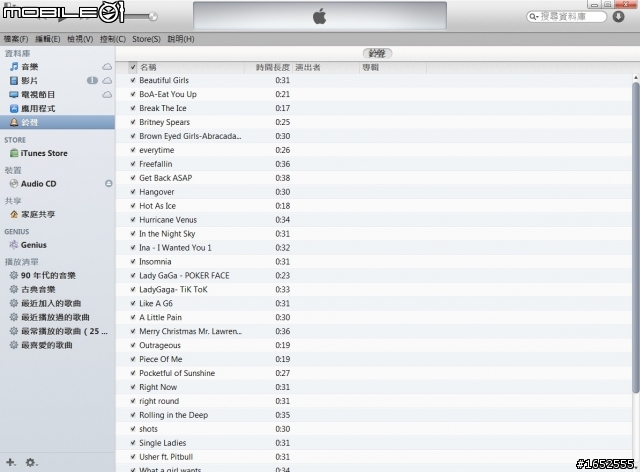Open the Genius atom icon
Screen dimensions: 640x472
coord(14,245)
